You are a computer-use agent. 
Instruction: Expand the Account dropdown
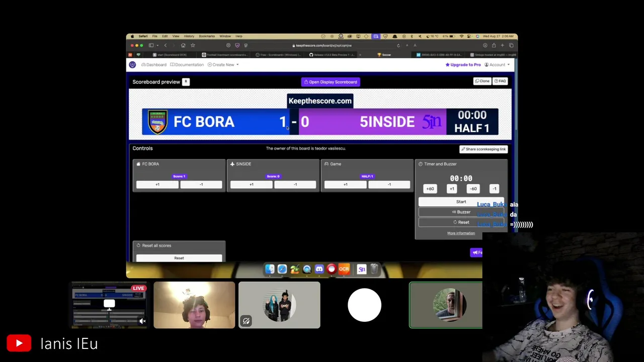(x=497, y=64)
